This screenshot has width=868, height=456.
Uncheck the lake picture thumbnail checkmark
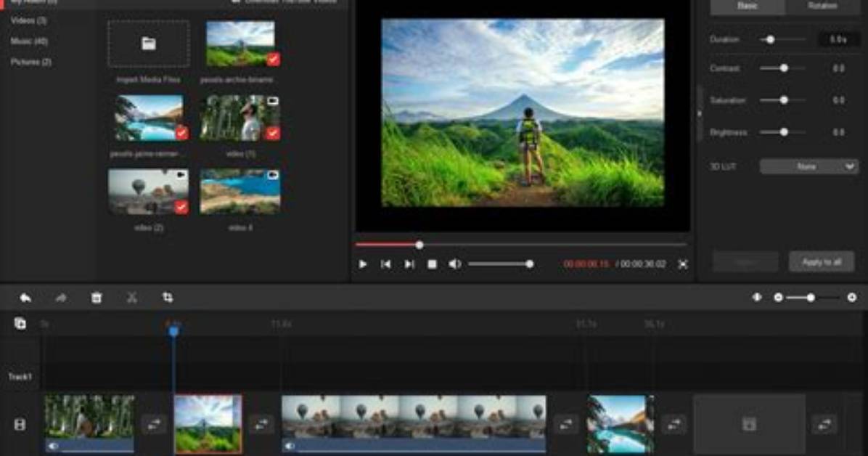(x=181, y=133)
